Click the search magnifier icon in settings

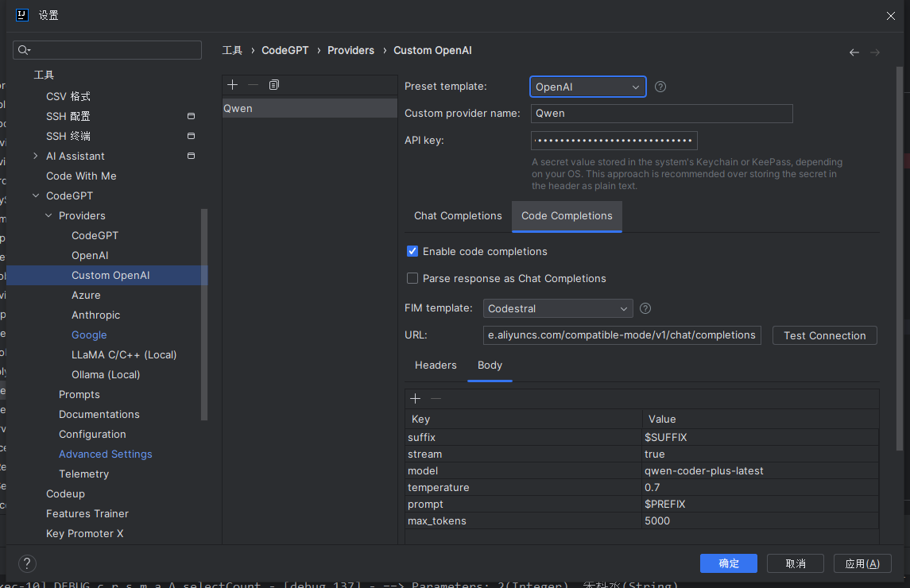click(24, 50)
